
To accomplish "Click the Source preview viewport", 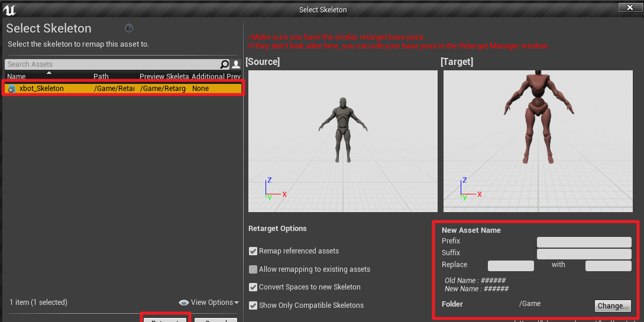I will point(342,141).
